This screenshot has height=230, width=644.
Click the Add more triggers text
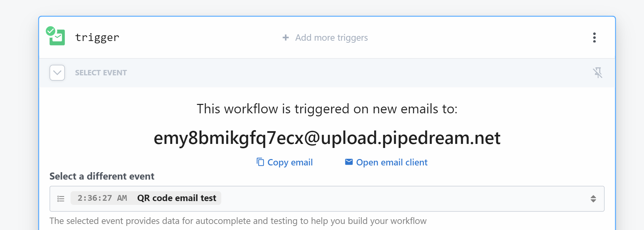(x=331, y=38)
